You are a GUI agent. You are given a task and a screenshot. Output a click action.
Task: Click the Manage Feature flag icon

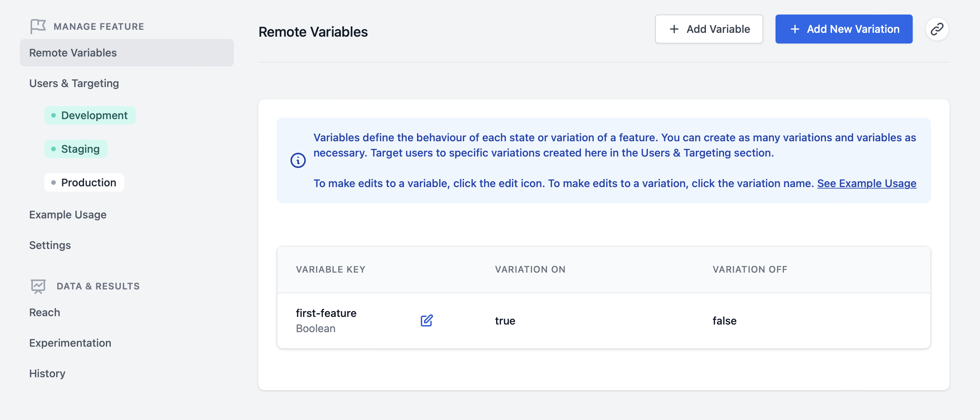coord(38,26)
